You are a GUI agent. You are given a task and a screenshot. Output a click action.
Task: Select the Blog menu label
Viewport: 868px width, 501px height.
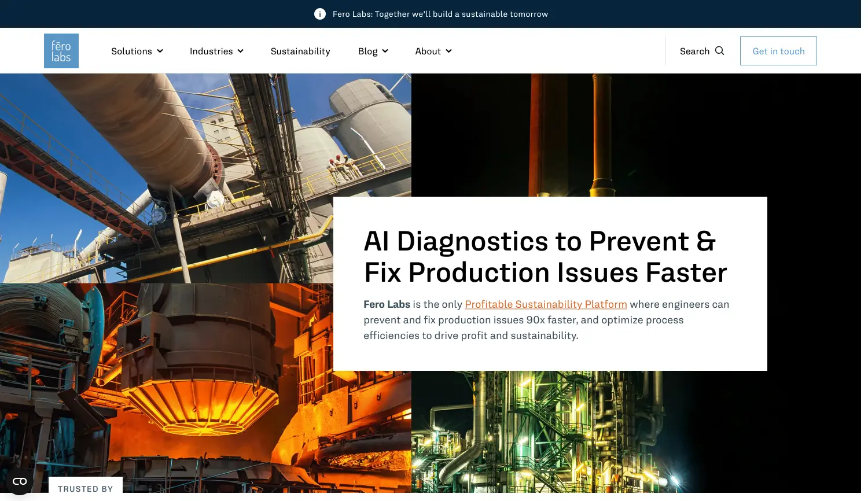[367, 51]
